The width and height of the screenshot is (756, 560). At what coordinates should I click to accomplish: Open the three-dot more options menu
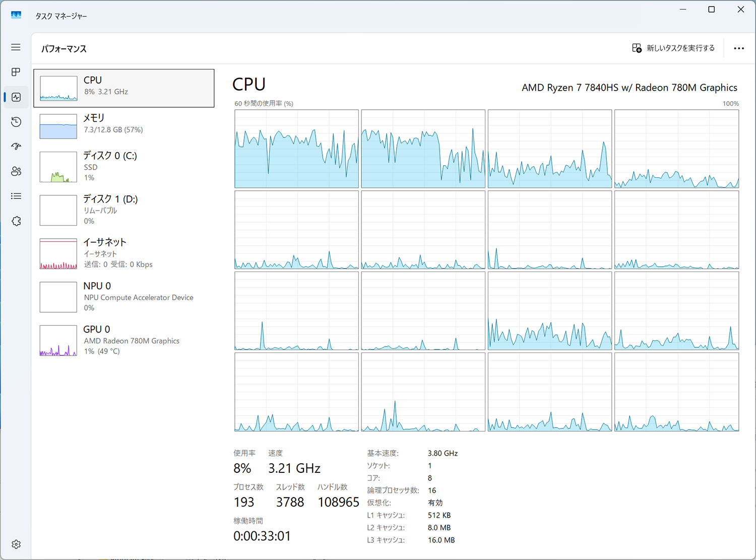pos(739,48)
